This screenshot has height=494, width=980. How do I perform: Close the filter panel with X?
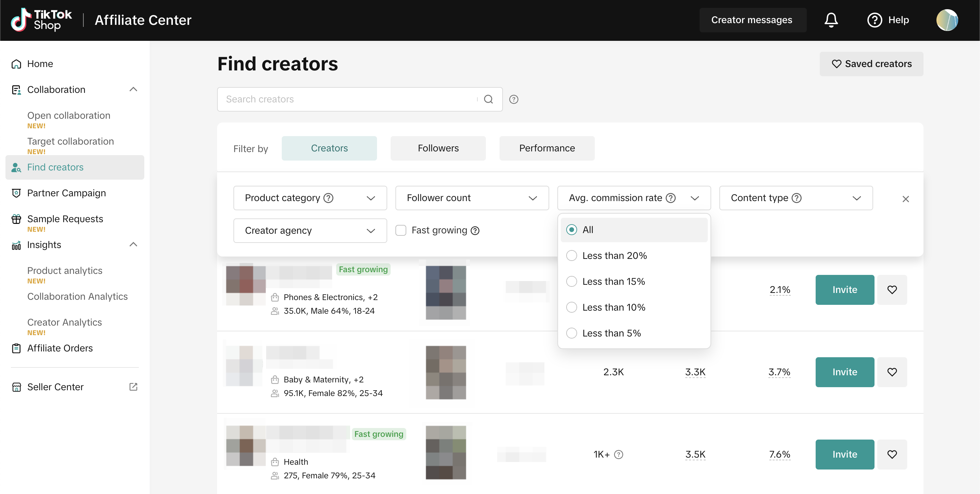905,199
